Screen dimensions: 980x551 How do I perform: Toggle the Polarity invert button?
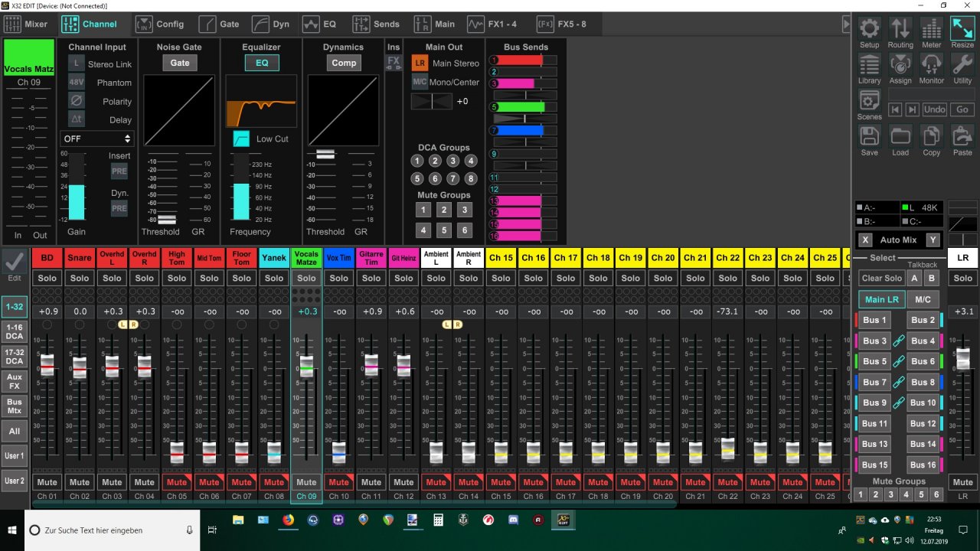click(77, 100)
